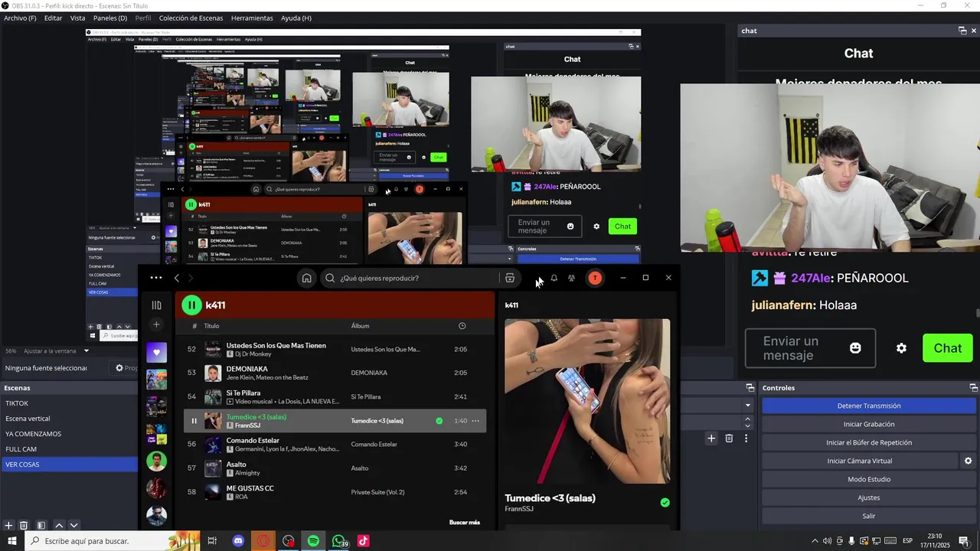Open virtual camera settings gear icon

point(968,461)
